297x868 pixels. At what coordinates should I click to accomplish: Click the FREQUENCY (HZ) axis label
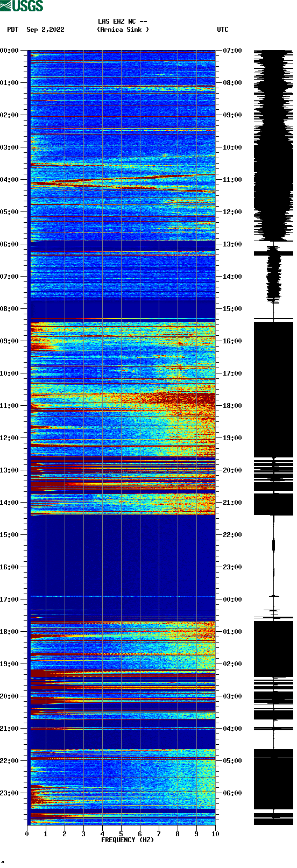point(128,840)
